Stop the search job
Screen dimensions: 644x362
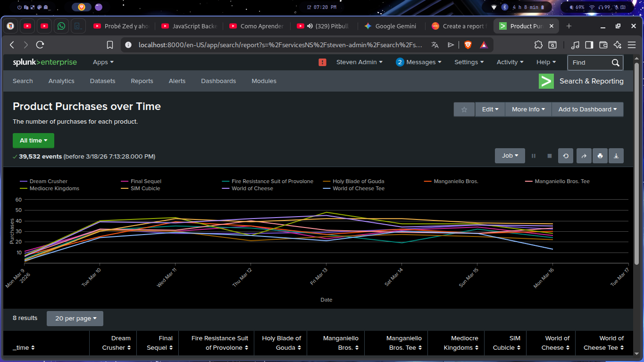point(549,156)
